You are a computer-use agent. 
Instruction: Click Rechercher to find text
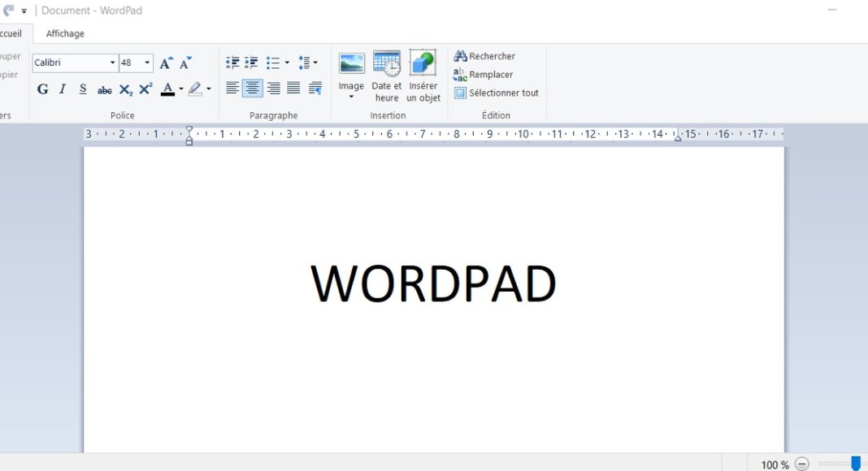[484, 56]
